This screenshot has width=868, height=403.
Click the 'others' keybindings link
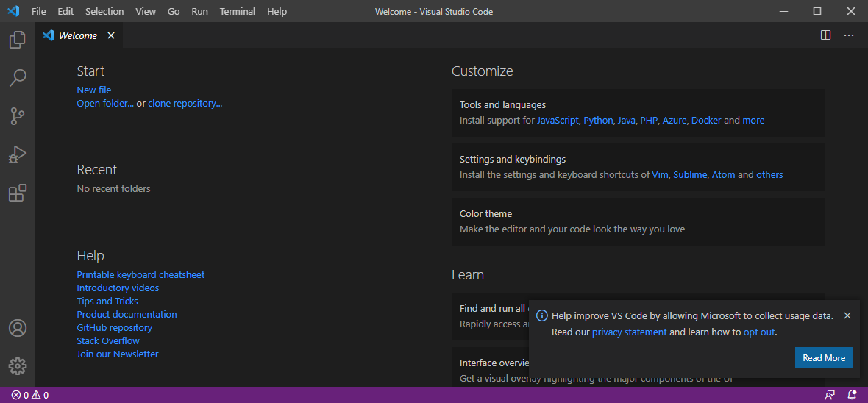tap(769, 174)
